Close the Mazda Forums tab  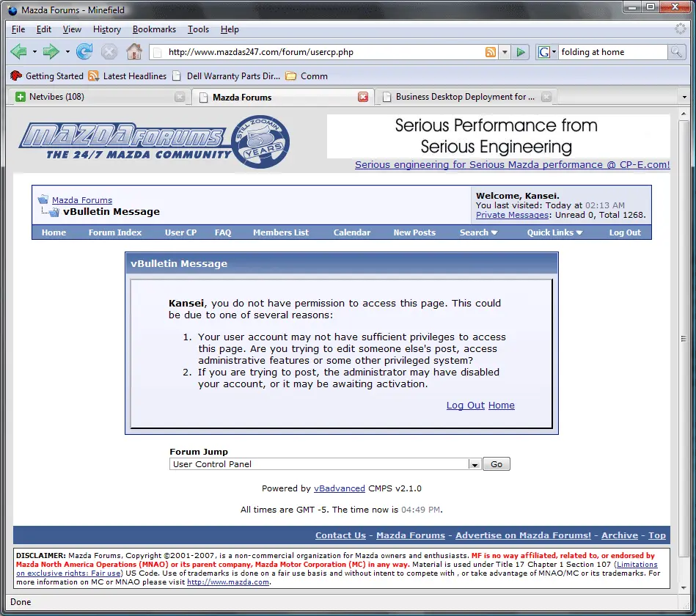pos(362,97)
